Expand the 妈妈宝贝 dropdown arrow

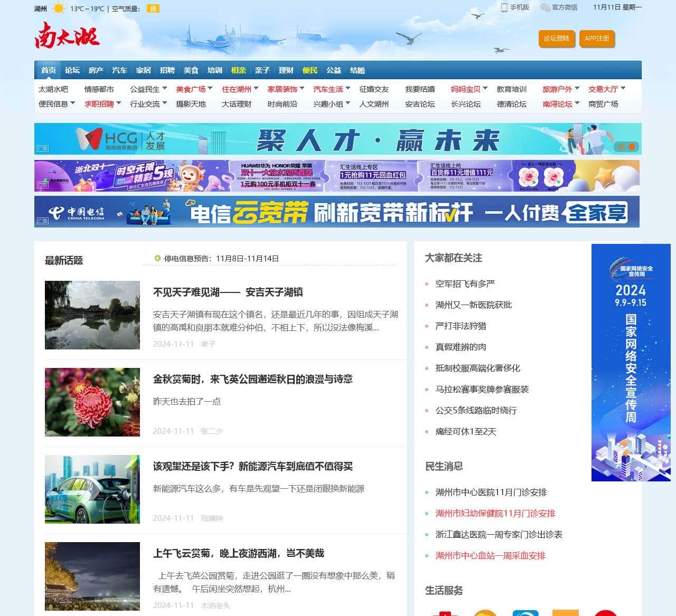pyautogui.click(x=485, y=88)
